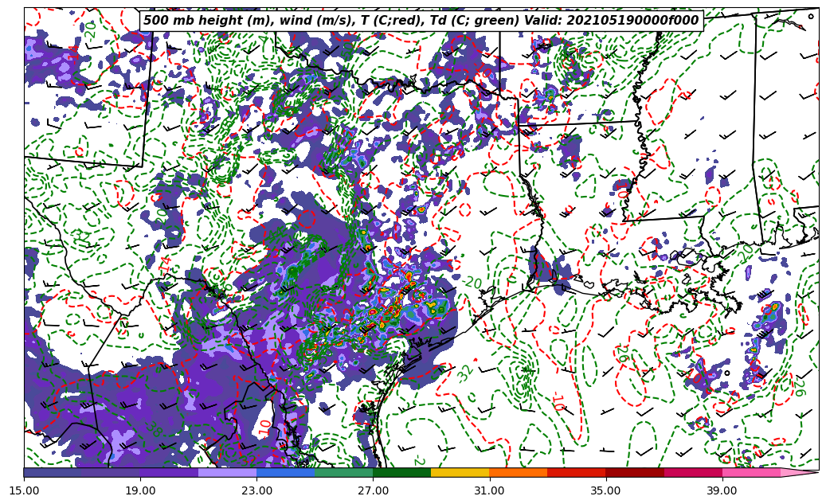Select the dark green colorbar segment
This screenshot has height=504, width=826.
(402, 472)
